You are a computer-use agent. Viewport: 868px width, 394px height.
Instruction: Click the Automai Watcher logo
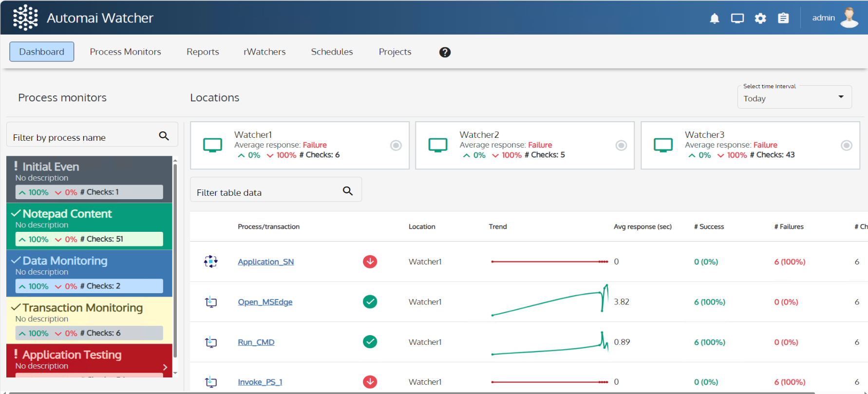[x=25, y=18]
